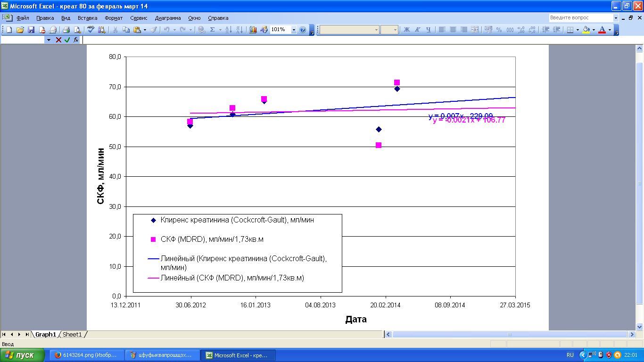Click the green checkmark Enter icon

[x=67, y=40]
